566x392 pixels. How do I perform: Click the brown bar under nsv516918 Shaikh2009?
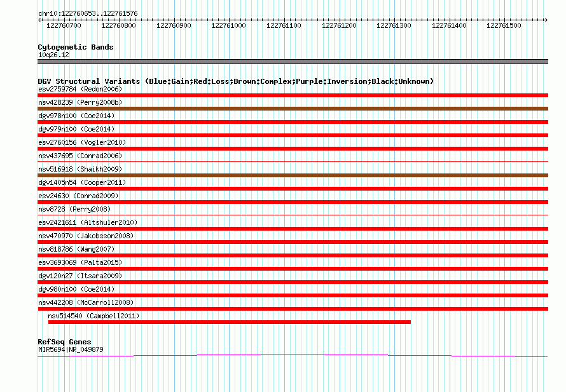click(x=293, y=175)
